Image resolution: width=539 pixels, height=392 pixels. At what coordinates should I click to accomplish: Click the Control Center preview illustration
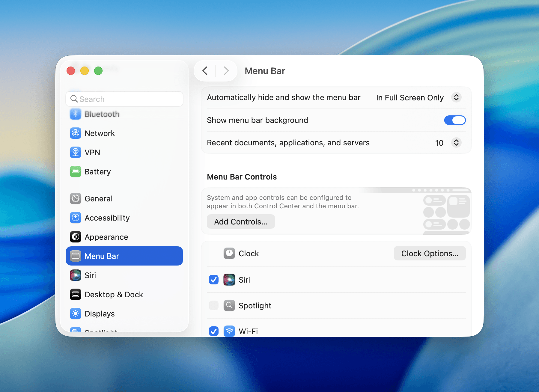pyautogui.click(x=446, y=212)
